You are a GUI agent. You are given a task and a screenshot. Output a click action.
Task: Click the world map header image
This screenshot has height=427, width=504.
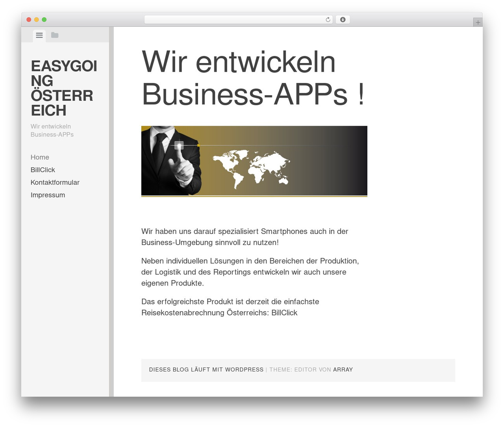pyautogui.click(x=254, y=161)
